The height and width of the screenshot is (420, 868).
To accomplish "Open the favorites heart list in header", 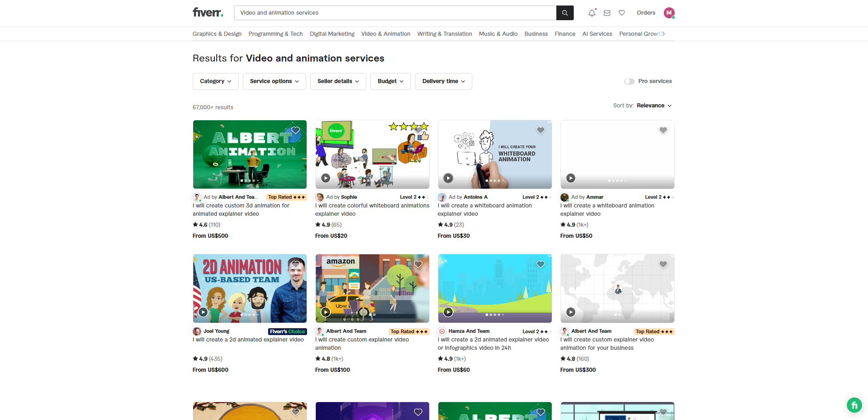I will pos(622,13).
